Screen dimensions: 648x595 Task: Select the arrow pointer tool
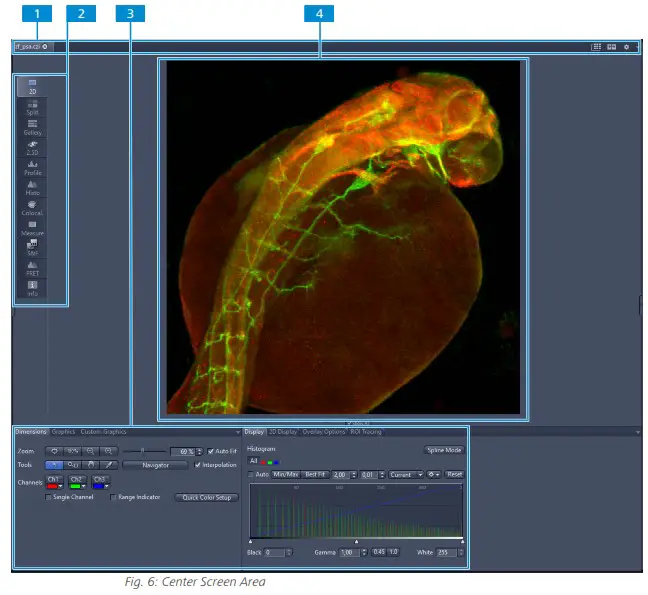[54, 465]
